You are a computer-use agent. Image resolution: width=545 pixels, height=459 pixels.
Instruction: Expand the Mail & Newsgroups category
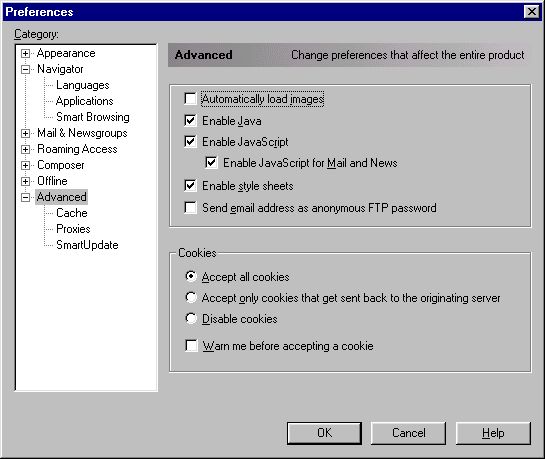pyautogui.click(x=25, y=133)
